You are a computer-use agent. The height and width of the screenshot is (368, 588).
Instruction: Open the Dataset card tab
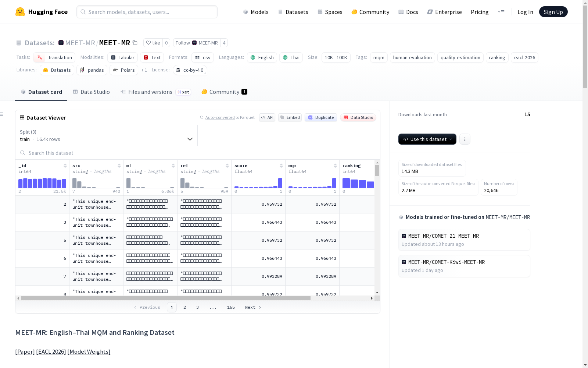tap(41, 92)
